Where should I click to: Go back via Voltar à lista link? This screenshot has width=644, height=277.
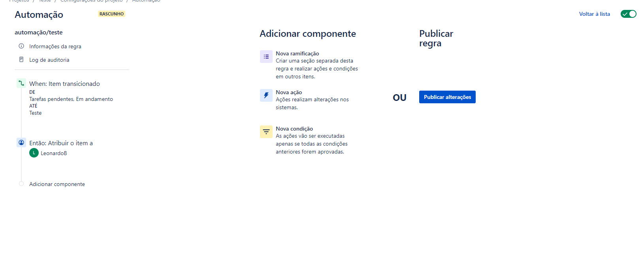tap(595, 14)
